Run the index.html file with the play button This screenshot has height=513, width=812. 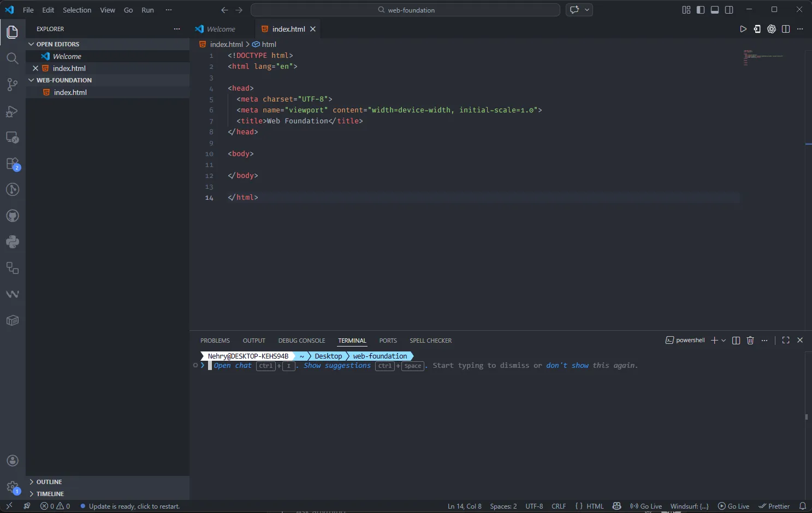[743, 29]
